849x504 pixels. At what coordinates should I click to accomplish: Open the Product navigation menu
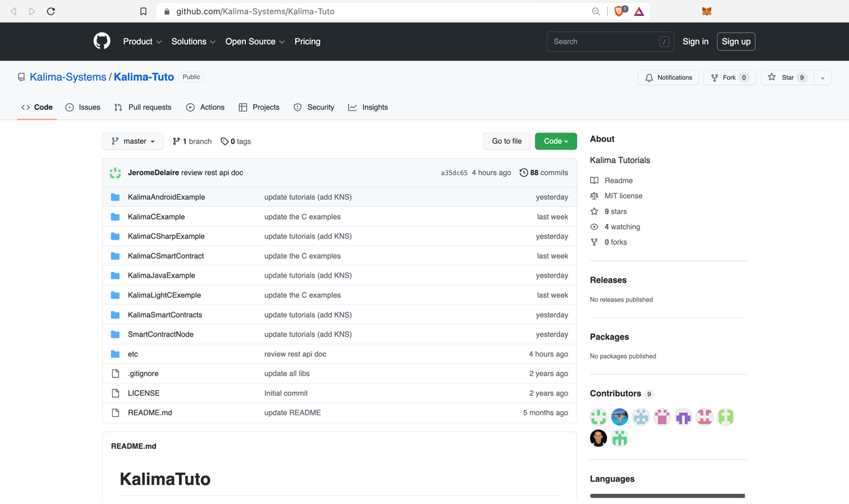pyautogui.click(x=142, y=42)
